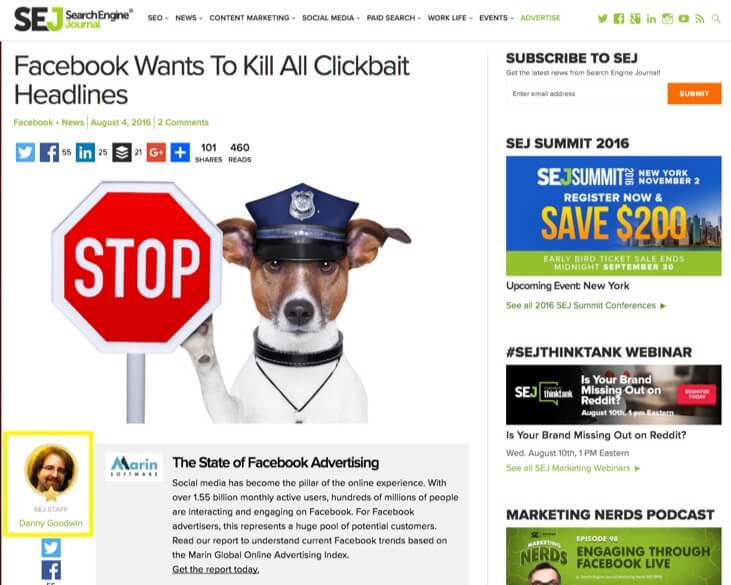Expand the SEO dropdown menu
This screenshot has height=585, width=731.
point(158,18)
